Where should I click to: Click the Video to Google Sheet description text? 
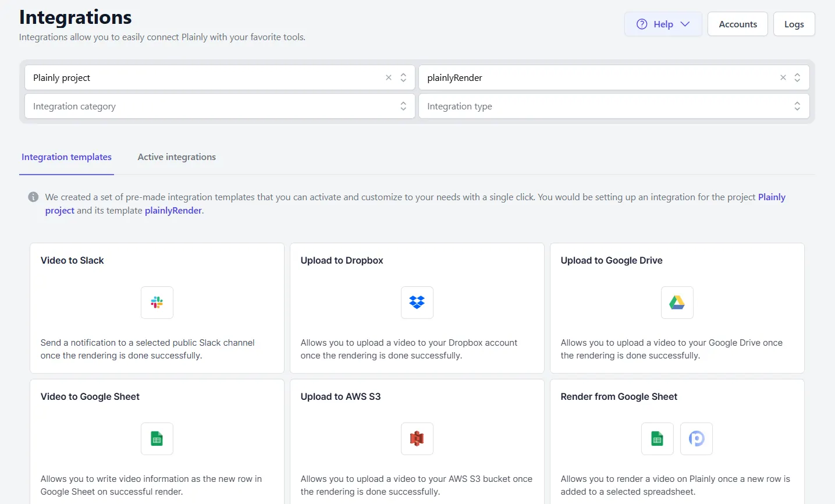click(151, 485)
